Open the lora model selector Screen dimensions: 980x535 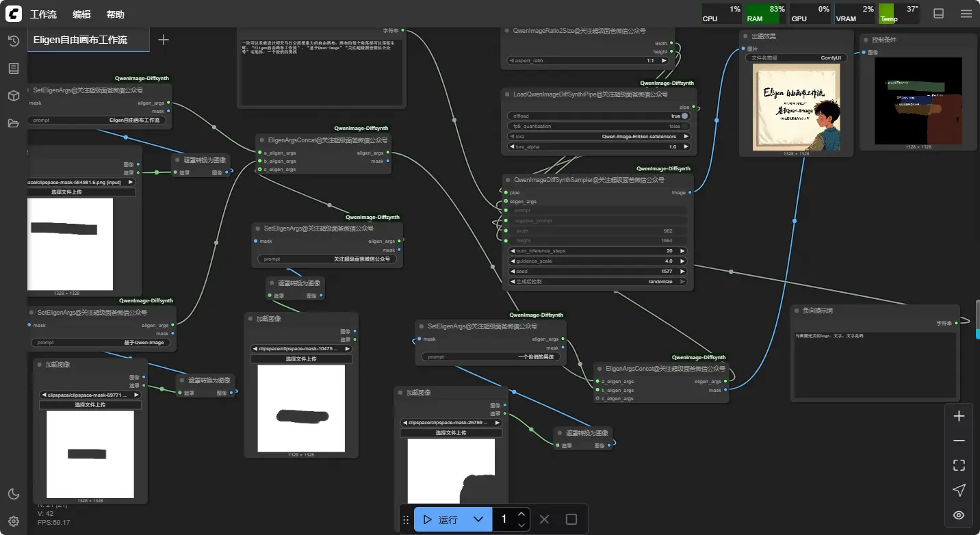[x=599, y=137]
